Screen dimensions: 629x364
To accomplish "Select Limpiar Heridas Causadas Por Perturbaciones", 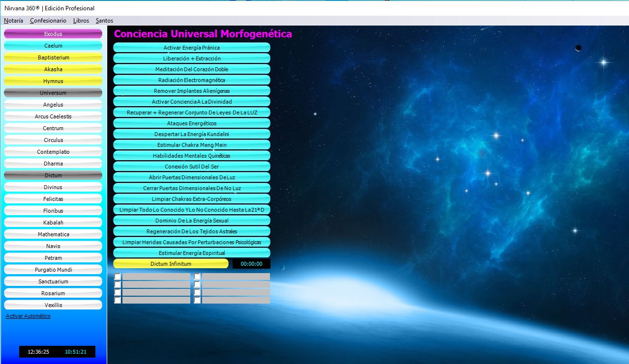I will 192,242.
